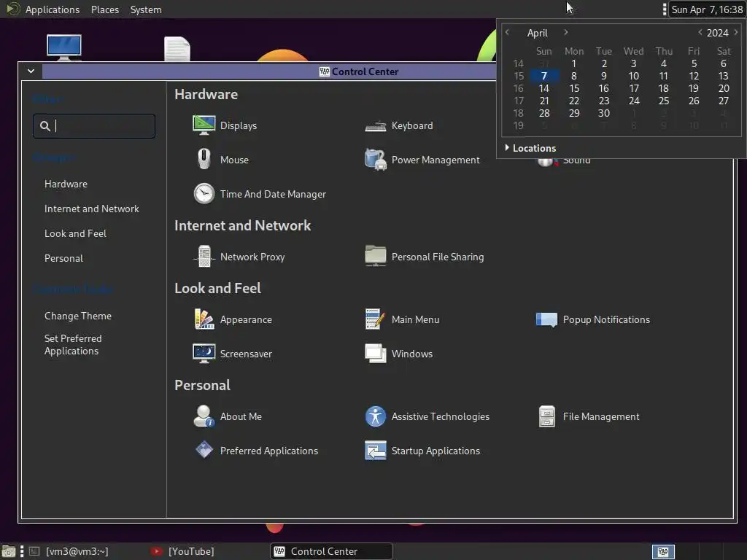The image size is (747, 560).
Task: Open Popup Notifications settings
Action: pos(593,319)
